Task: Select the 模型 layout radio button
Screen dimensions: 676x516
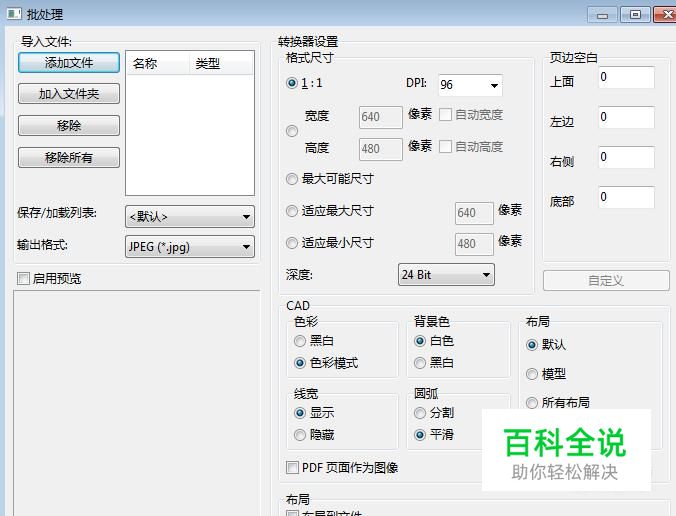Action: pos(532,374)
